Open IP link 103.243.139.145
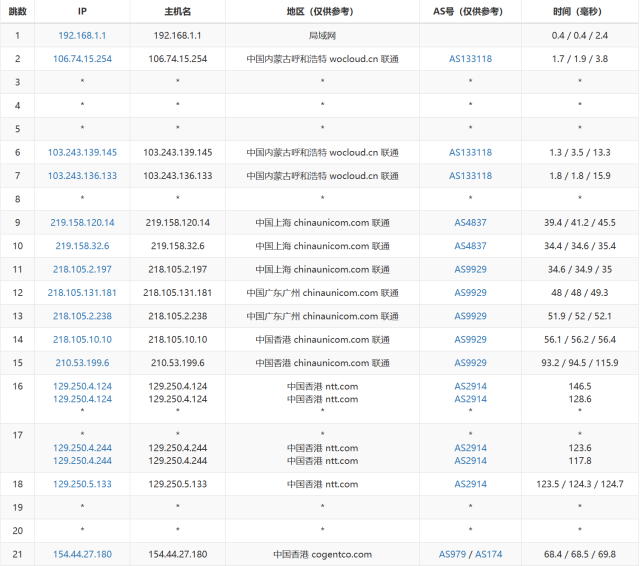Image resolution: width=640 pixels, height=566 pixels. [x=82, y=153]
